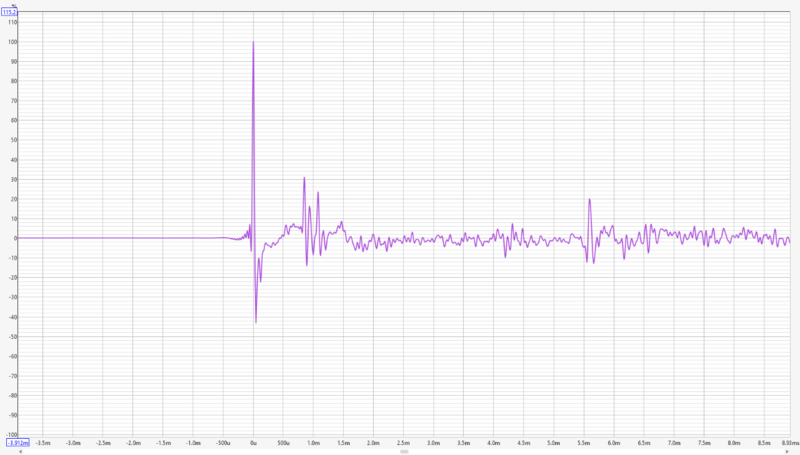Click the -3.5m label on the time axis
The height and width of the screenshot is (455, 800).
(43, 443)
